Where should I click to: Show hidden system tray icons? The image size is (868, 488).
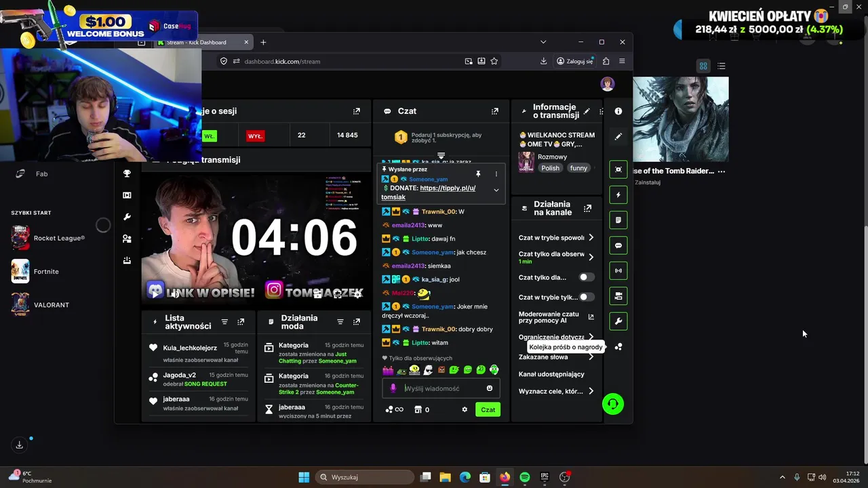click(x=782, y=477)
